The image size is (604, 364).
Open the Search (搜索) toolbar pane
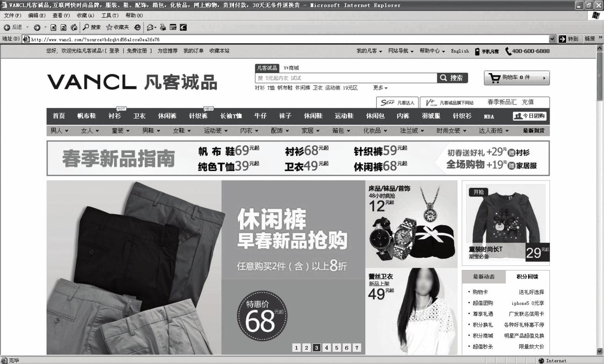click(x=92, y=27)
